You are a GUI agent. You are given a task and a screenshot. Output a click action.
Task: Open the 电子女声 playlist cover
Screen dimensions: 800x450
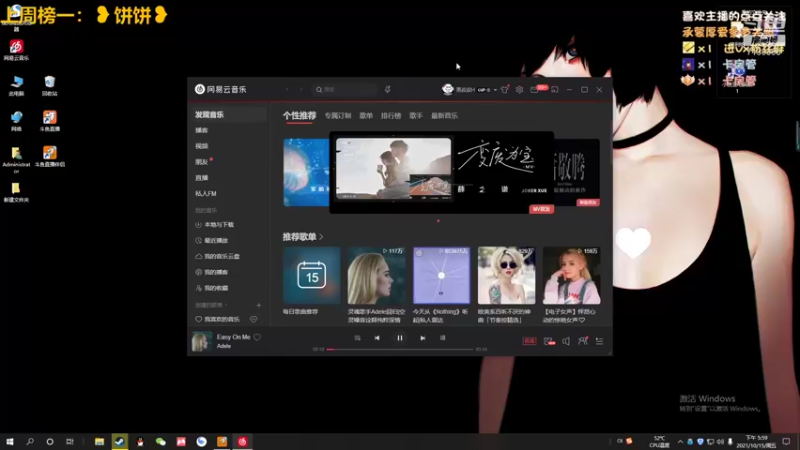click(x=571, y=276)
